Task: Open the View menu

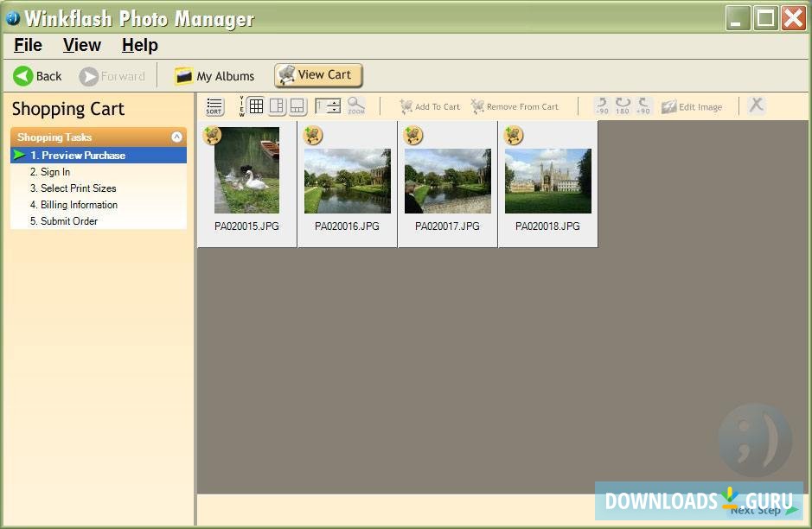Action: tap(82, 45)
